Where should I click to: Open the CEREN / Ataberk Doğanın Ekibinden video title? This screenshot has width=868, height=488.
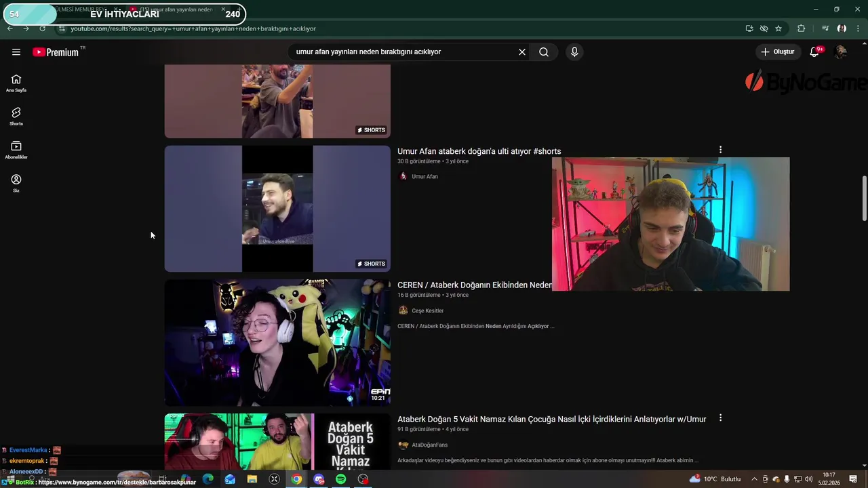(x=474, y=285)
